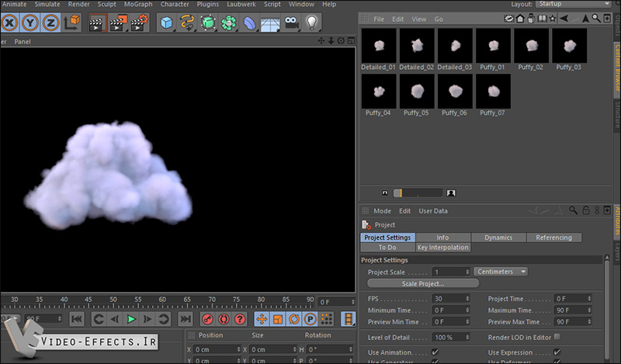
Task: Click the large thumbnail size icon
Action: point(451,193)
